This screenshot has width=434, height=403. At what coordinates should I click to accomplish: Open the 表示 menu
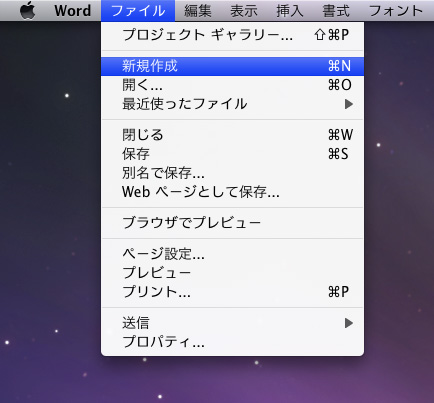click(244, 10)
